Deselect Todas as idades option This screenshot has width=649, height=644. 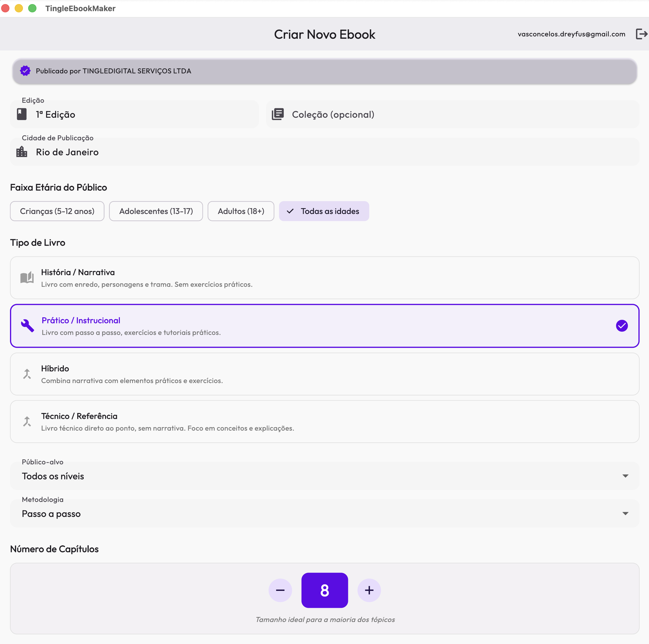click(x=324, y=211)
